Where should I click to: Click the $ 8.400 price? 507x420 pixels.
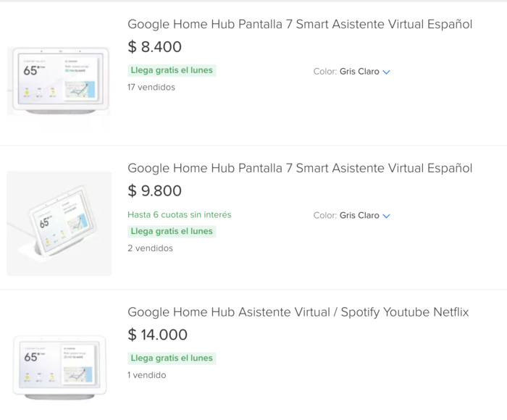(x=154, y=47)
